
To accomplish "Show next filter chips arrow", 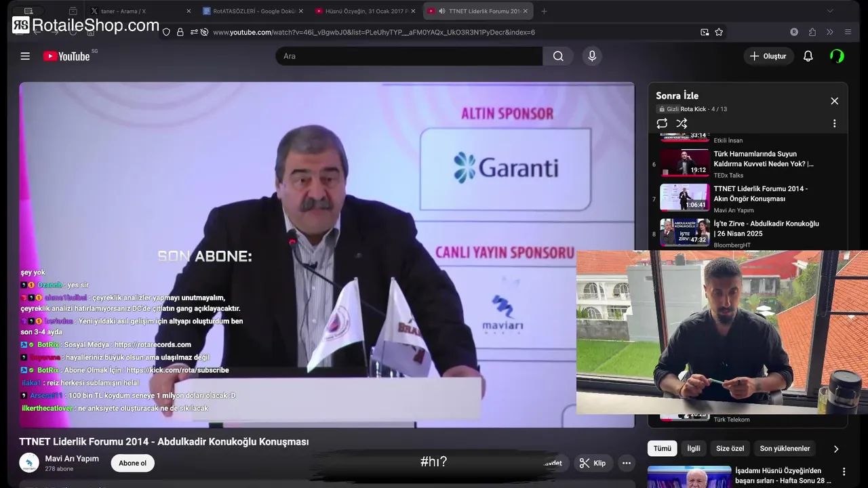I will [x=835, y=449].
